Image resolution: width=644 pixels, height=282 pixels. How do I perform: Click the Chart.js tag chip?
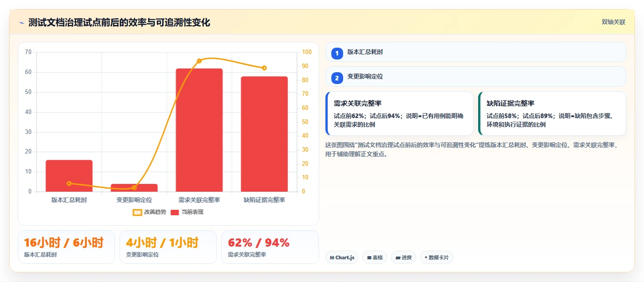[x=342, y=257]
